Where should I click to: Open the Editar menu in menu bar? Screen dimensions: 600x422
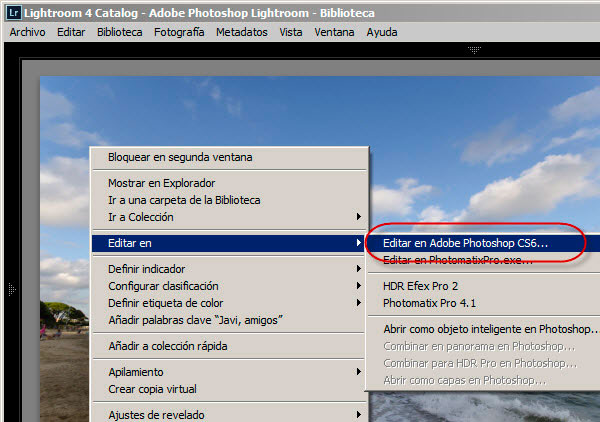pos(71,32)
